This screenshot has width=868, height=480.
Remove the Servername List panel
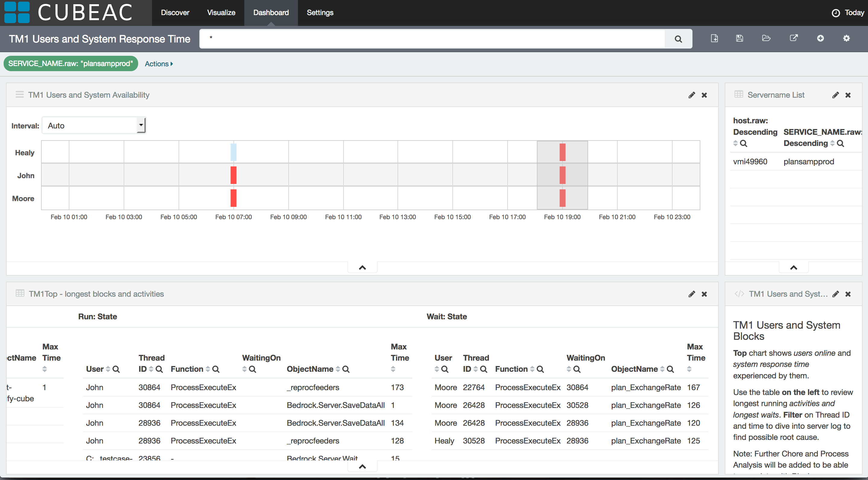click(848, 95)
